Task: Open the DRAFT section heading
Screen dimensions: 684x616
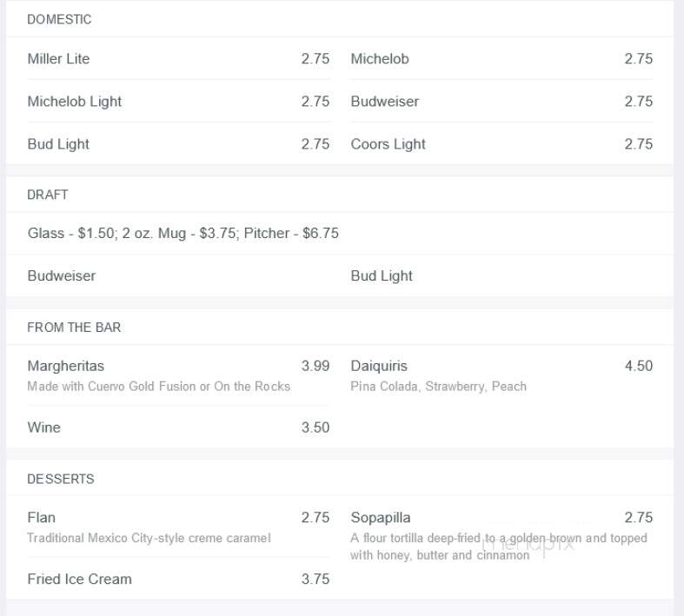Action: tap(48, 195)
